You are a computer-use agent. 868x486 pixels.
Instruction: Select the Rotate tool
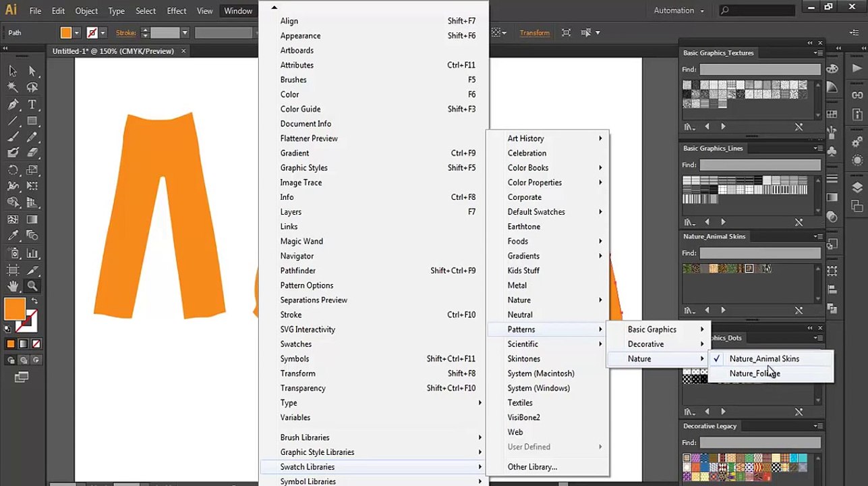(13, 170)
